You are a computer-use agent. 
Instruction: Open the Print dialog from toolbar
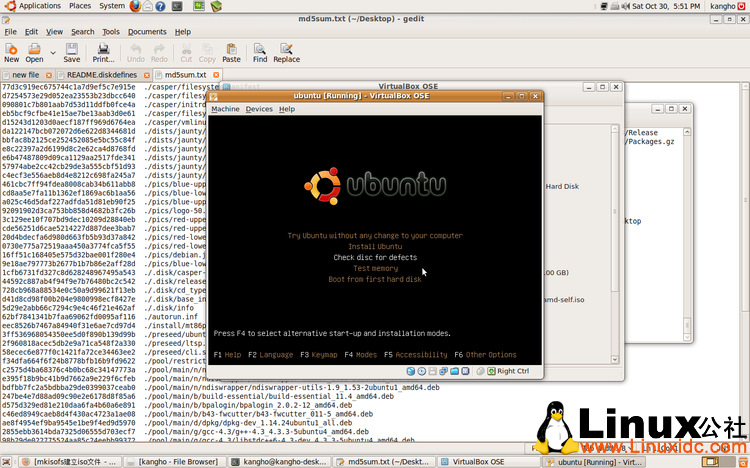[x=103, y=53]
